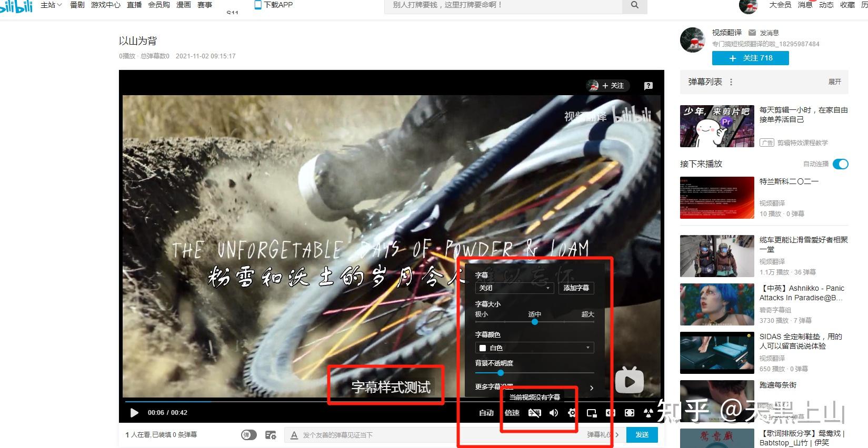
Task: Open the 自动 video quality menu
Action: [x=486, y=413]
